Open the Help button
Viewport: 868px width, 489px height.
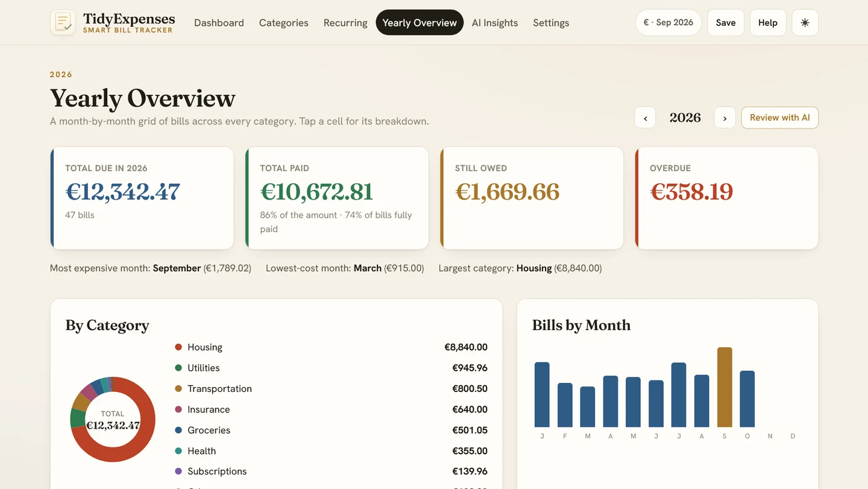pyautogui.click(x=768, y=23)
